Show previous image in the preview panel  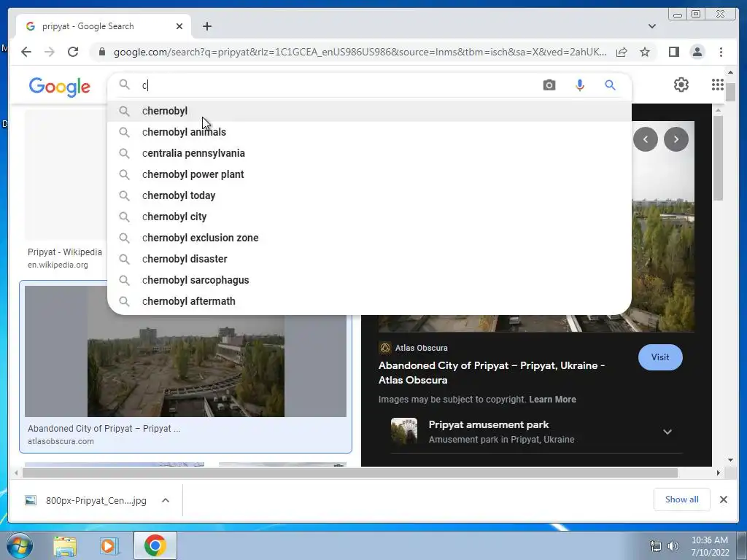pyautogui.click(x=646, y=139)
